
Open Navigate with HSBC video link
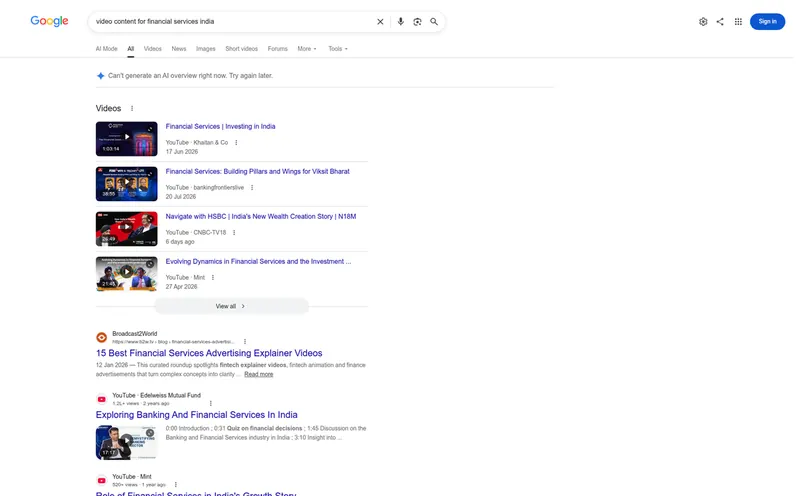pyautogui.click(x=261, y=216)
